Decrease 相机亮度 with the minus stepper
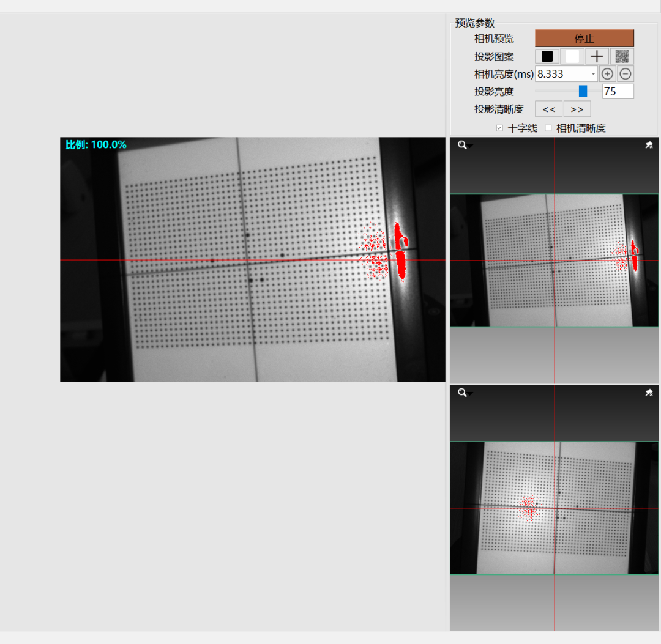661x644 pixels. click(x=625, y=73)
